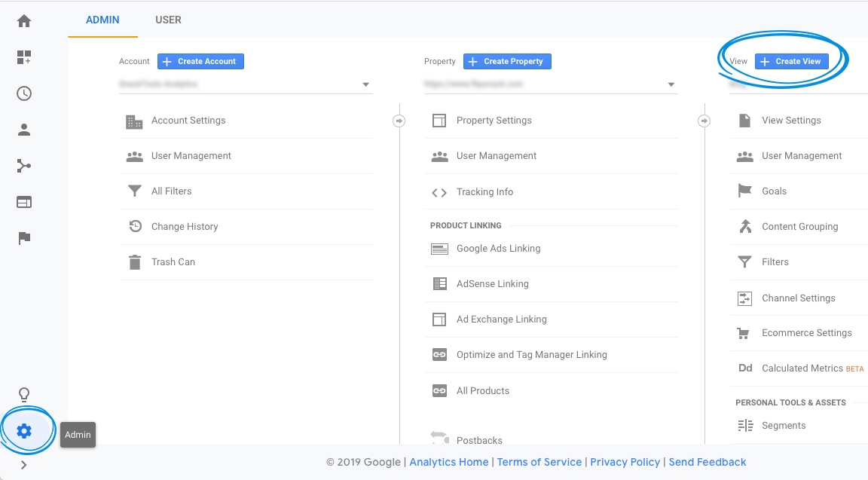Open Analytics Home footer link
The height and width of the screenshot is (480, 868).
click(449, 462)
